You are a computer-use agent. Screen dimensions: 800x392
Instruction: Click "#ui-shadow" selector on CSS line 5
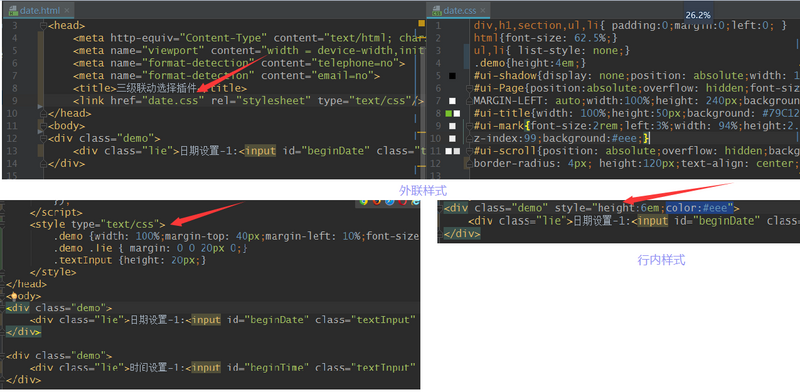click(505, 76)
